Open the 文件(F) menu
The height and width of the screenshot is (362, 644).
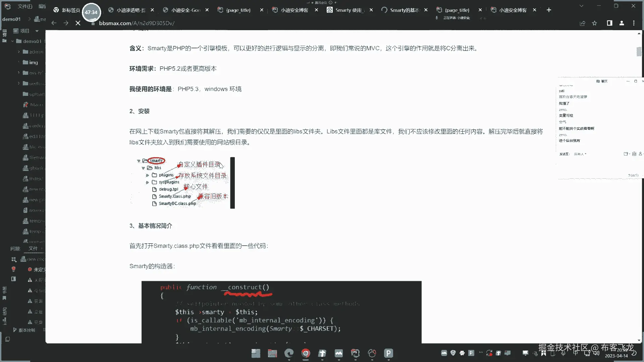pos(25,6)
